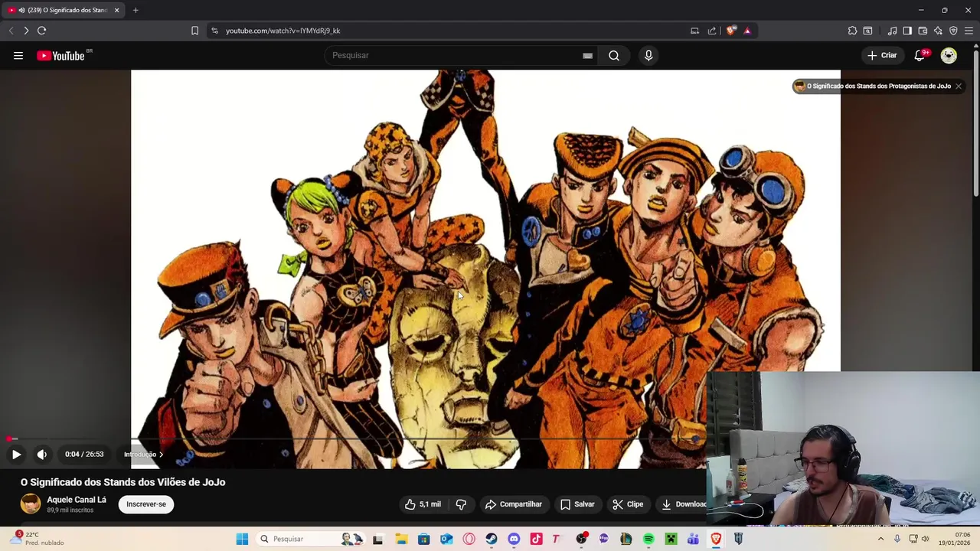This screenshot has width=980, height=551.
Task: Subscribe with Inscrever-se
Action: (x=146, y=504)
